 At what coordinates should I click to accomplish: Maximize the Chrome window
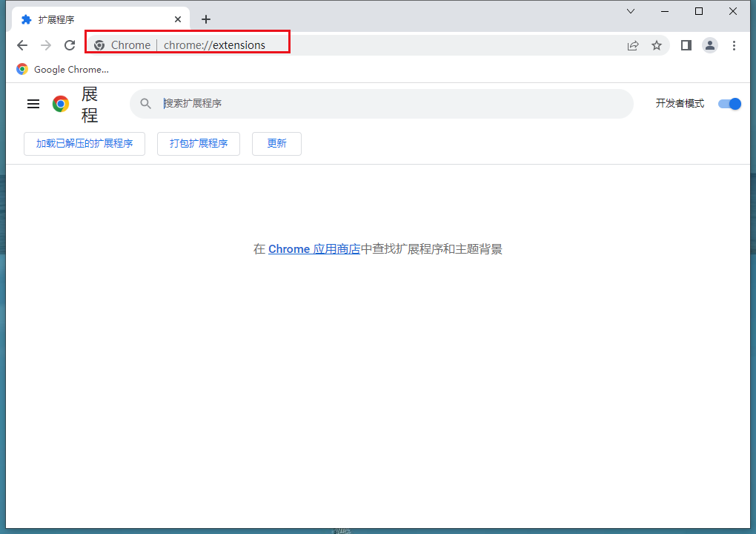[699, 11]
